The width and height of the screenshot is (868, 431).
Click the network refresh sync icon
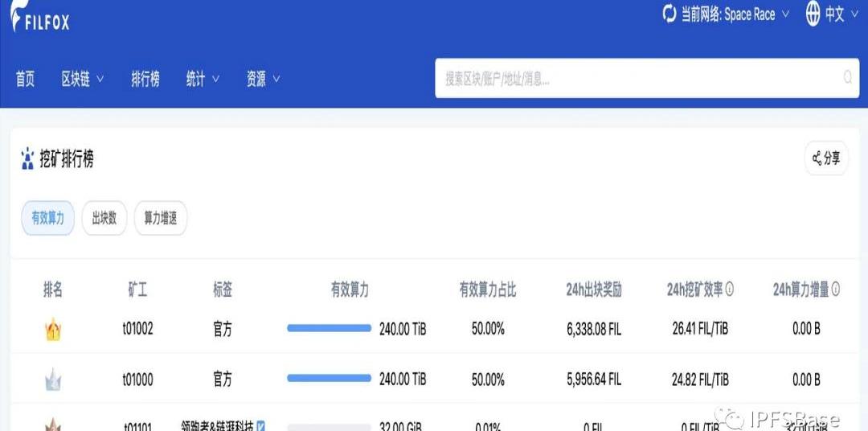[x=669, y=14]
